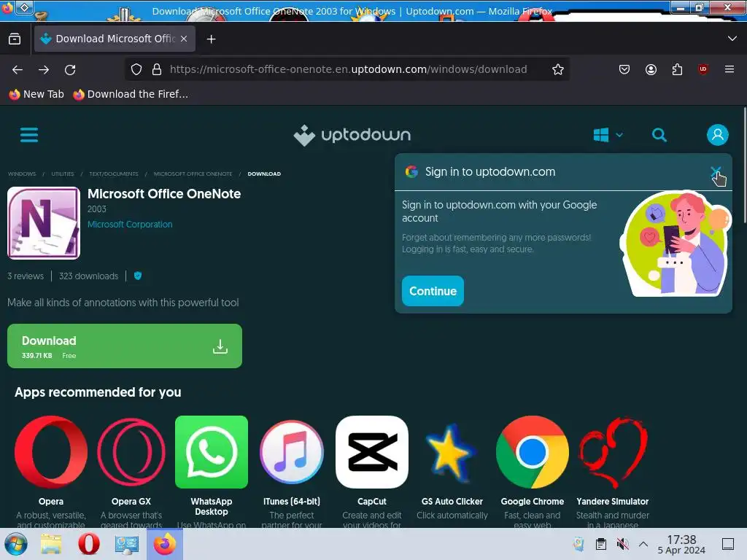Click the uBlock Origin extension icon
747x560 pixels.
[703, 69]
